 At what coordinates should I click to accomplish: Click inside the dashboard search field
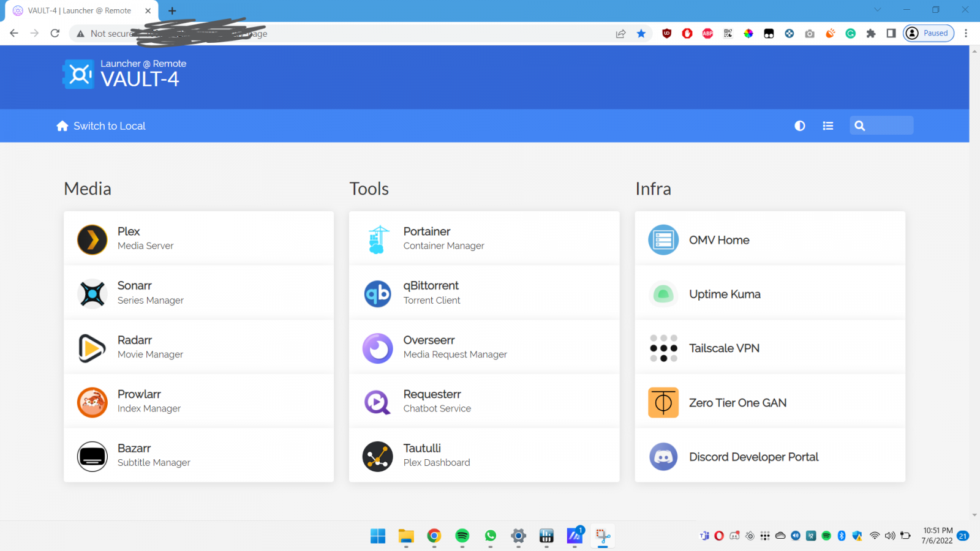(881, 126)
